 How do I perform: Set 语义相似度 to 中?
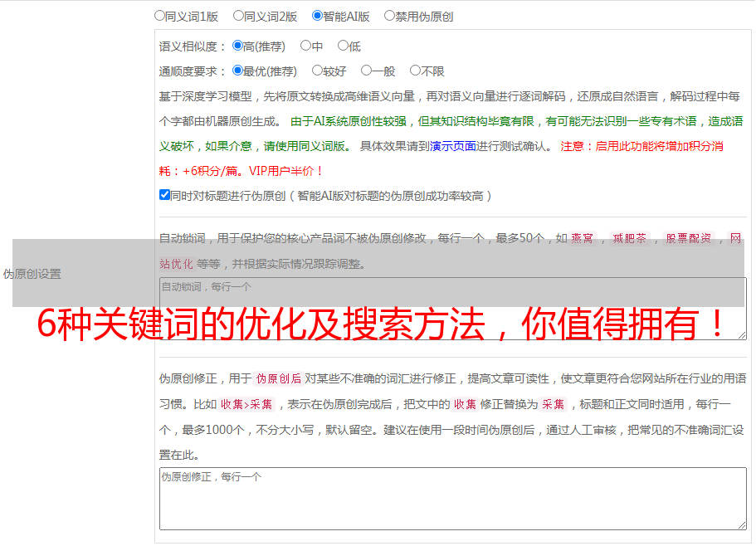[305, 46]
